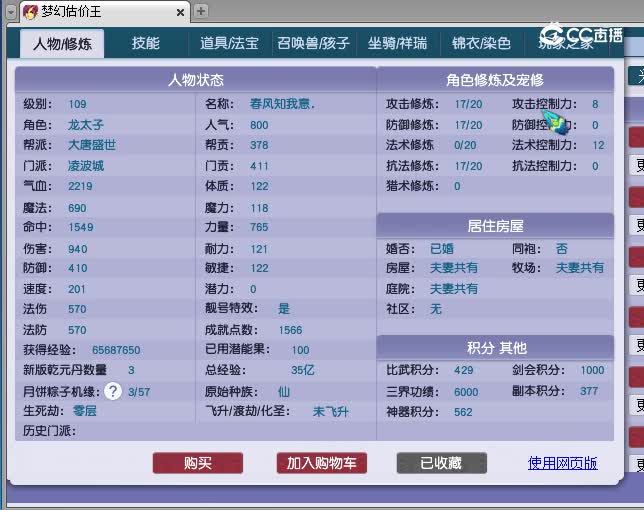Screen dimensions: 644x510
Task: Click the 积分 其他 section header
Action: click(495, 348)
